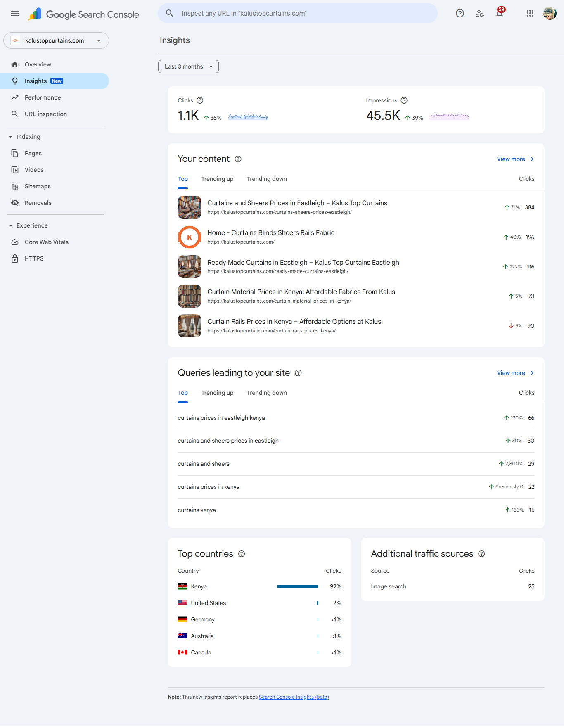Viewport: 564px width, 728px height.
Task: Click the United States country row
Action: pos(259,603)
